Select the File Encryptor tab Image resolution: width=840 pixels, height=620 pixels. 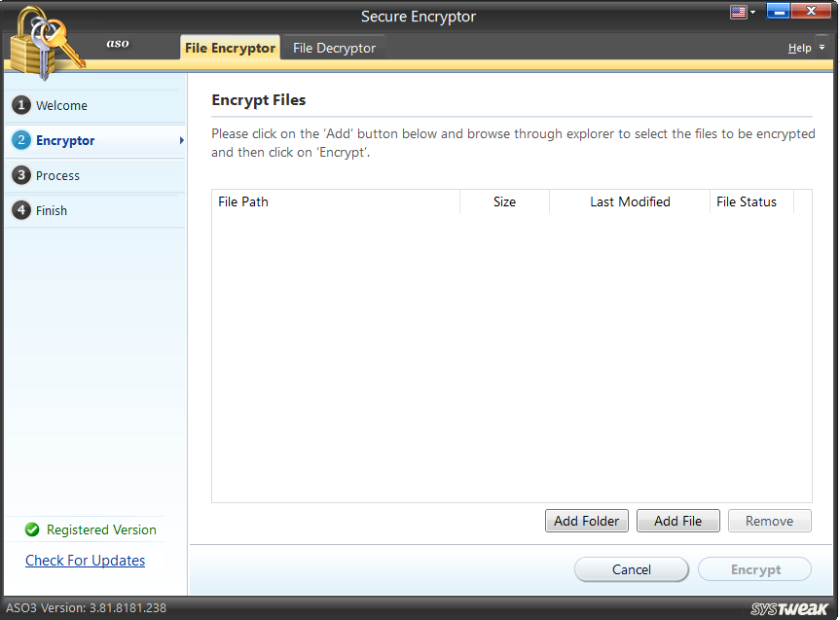[230, 47]
